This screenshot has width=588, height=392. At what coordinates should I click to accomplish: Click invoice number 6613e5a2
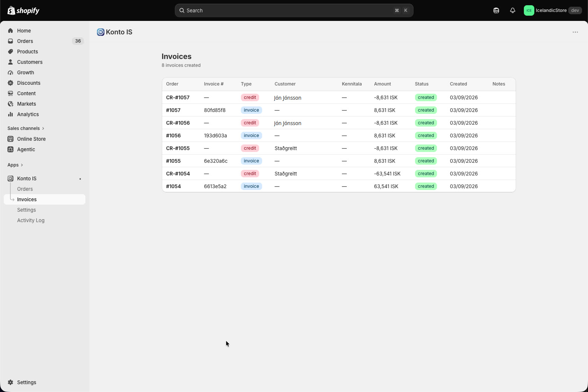[215, 186]
